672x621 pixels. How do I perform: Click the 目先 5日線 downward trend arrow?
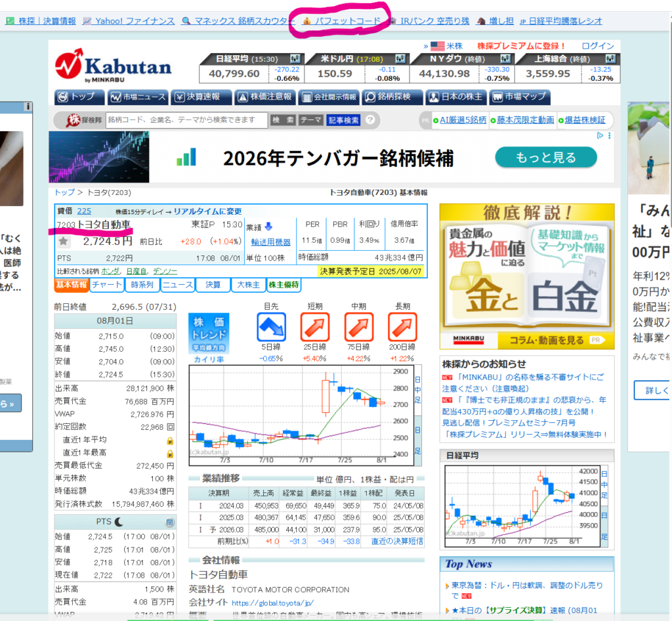click(271, 327)
